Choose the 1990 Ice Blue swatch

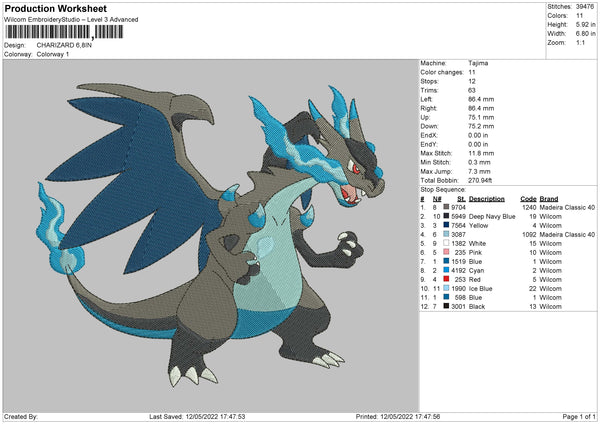(x=446, y=288)
